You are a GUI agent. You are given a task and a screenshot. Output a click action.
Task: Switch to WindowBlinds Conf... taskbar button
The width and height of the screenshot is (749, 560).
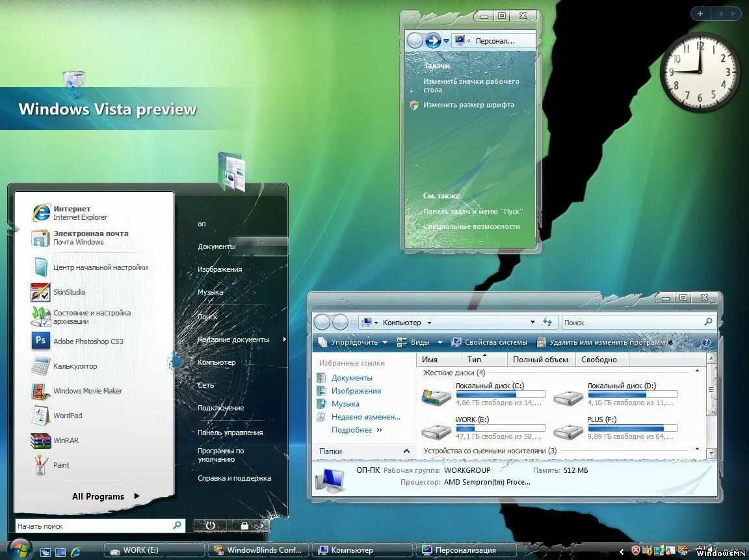(258, 550)
